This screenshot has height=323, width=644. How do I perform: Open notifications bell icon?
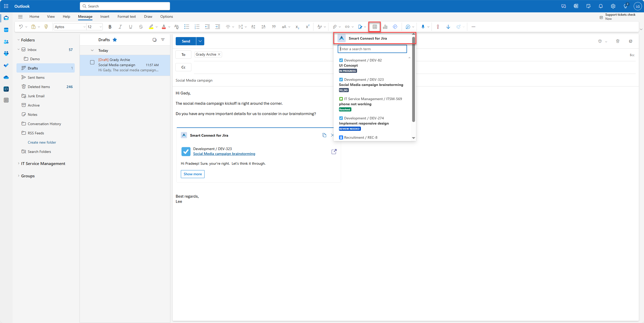(601, 6)
